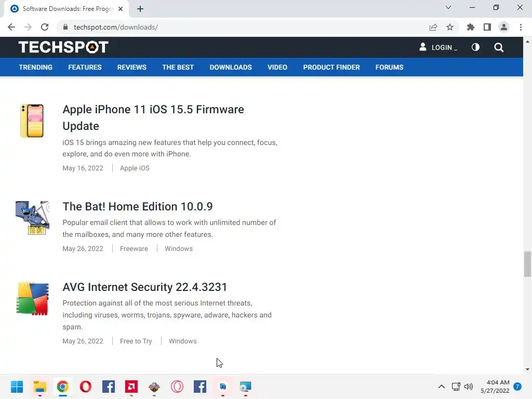Toggle dark mode contrast icon

(475, 47)
